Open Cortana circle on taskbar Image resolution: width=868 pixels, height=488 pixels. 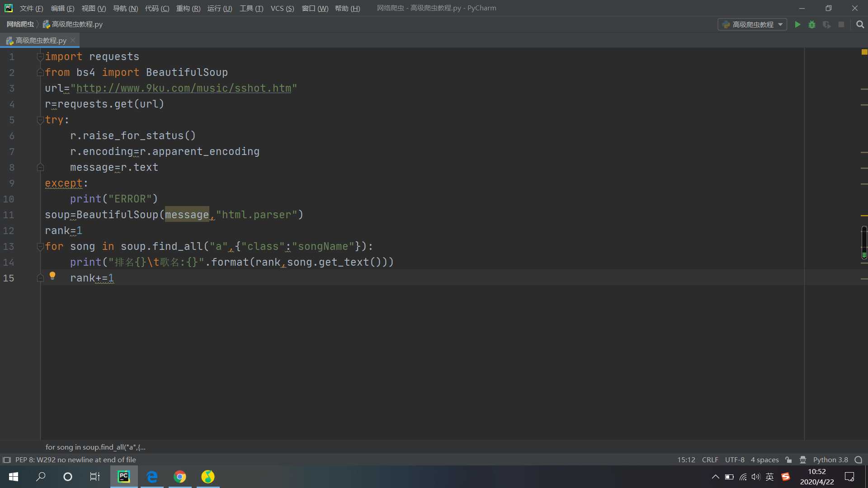pyautogui.click(x=68, y=477)
